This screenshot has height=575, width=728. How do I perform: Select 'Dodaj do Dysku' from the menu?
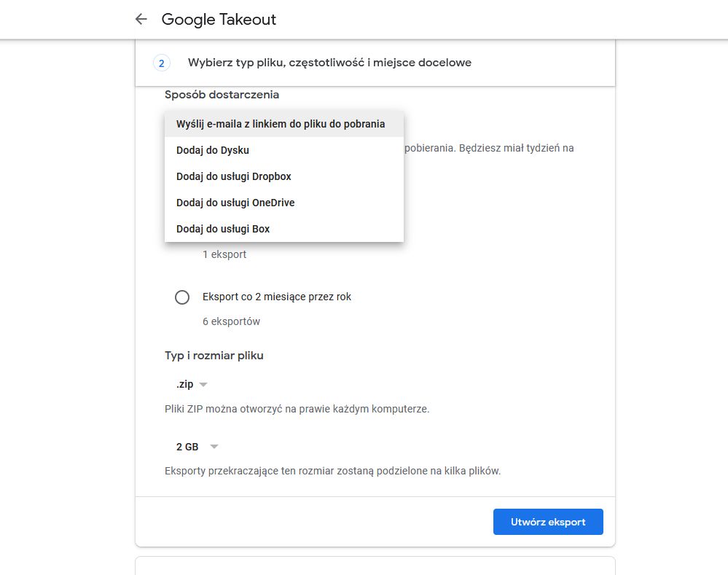point(213,150)
